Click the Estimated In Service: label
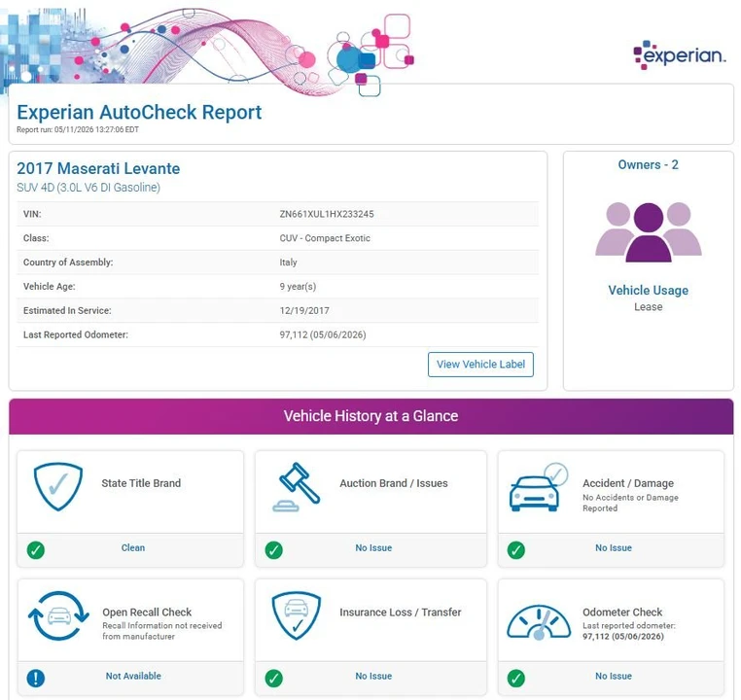Viewport: 741px width, 700px height. pyautogui.click(x=67, y=311)
